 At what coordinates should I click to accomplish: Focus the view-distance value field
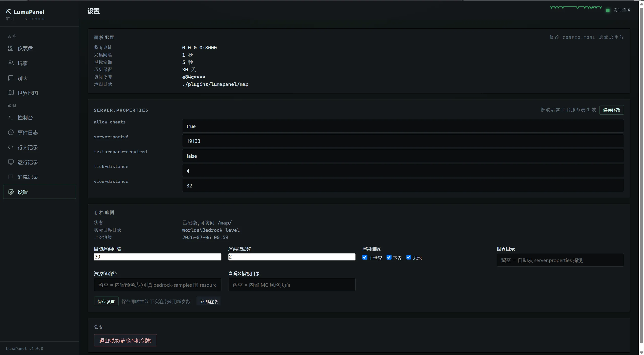(x=403, y=185)
